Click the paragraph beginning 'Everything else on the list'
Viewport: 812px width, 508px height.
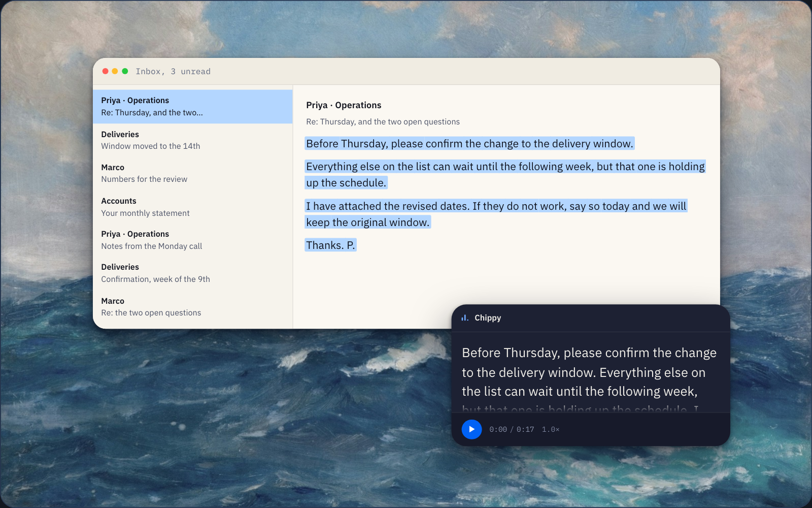[x=505, y=175]
